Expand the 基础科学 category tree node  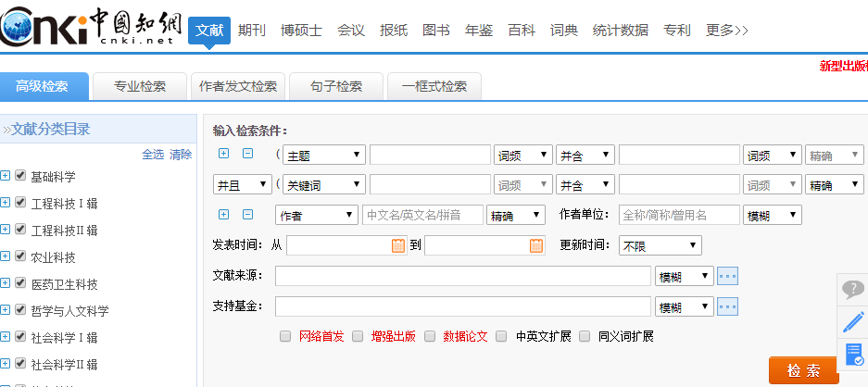[5, 176]
